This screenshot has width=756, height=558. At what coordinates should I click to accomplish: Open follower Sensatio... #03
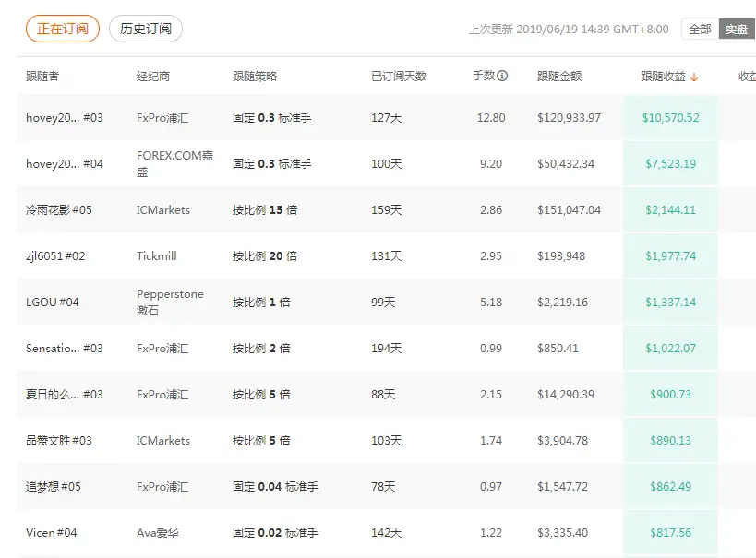(65, 349)
